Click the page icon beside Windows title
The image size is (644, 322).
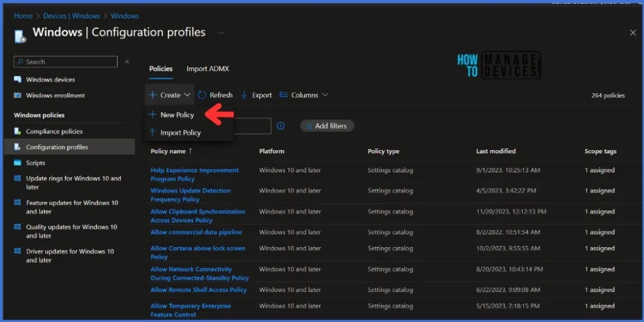[19, 36]
